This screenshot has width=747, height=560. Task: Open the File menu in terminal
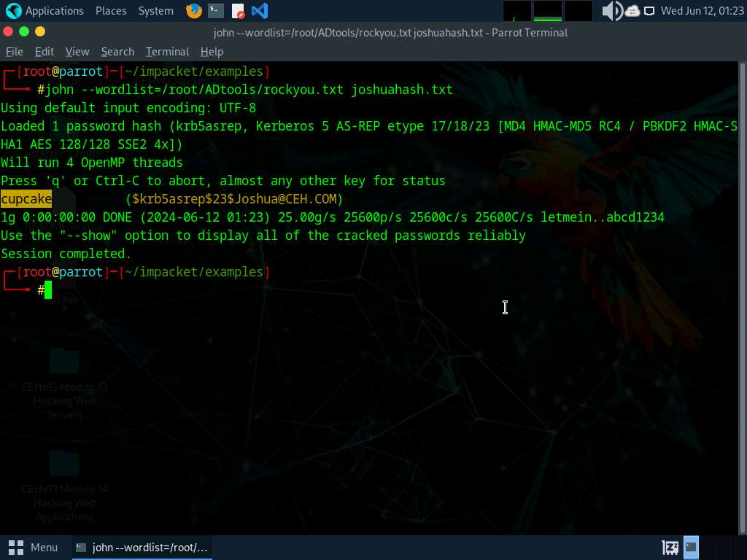click(15, 52)
